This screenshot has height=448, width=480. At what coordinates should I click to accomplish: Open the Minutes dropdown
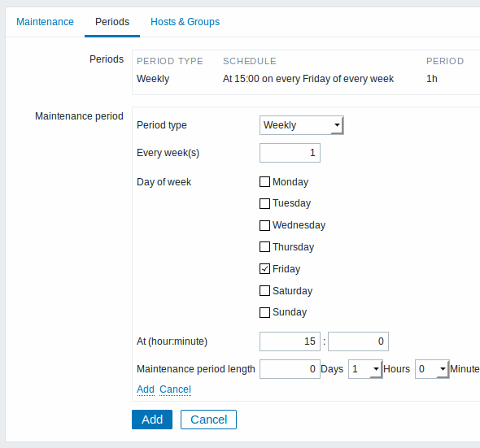coord(432,369)
